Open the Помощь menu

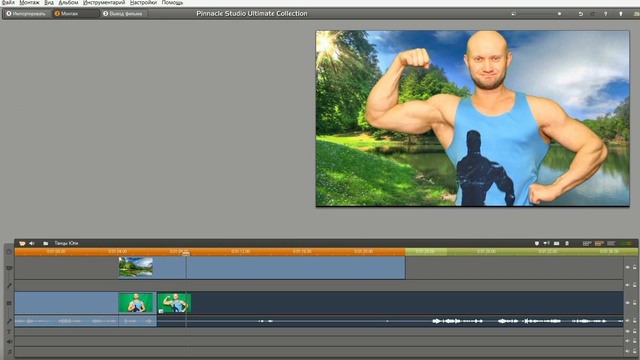pyautogui.click(x=172, y=2)
